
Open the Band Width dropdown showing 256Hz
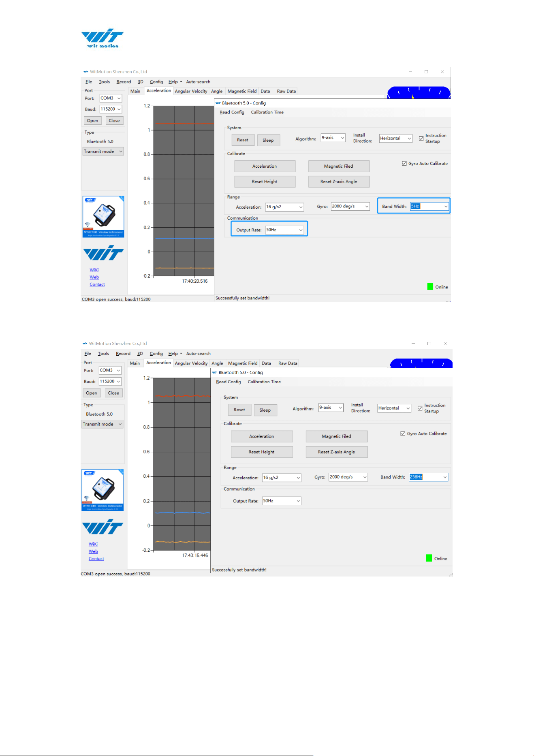tap(428, 477)
